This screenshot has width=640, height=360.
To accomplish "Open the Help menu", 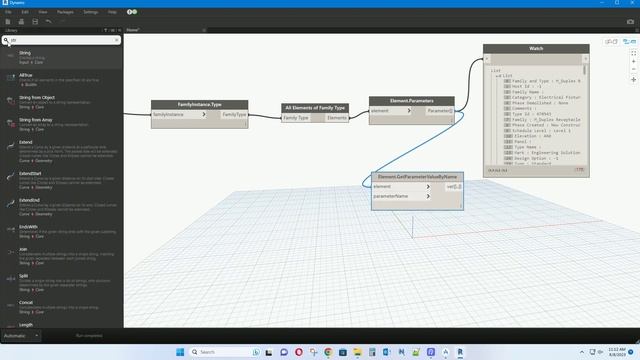I will pos(112,12).
